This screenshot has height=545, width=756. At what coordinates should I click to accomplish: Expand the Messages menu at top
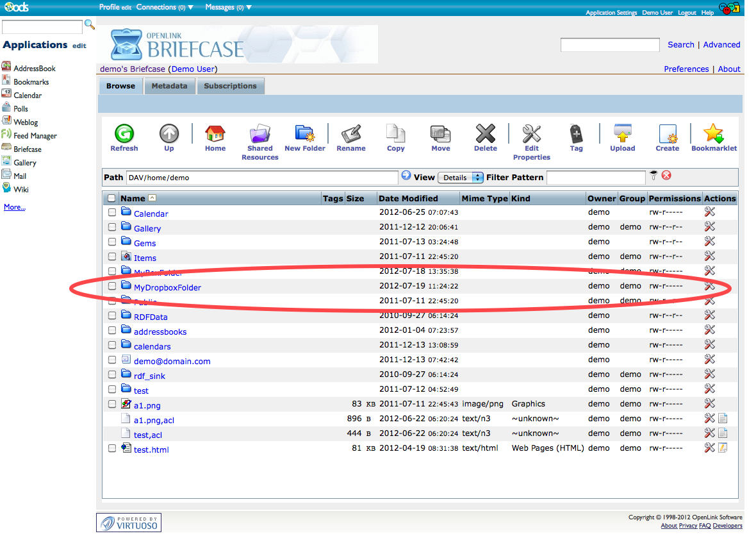point(228,7)
